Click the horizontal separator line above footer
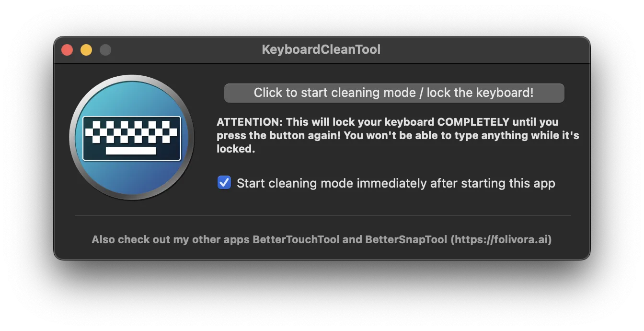 [322, 215]
